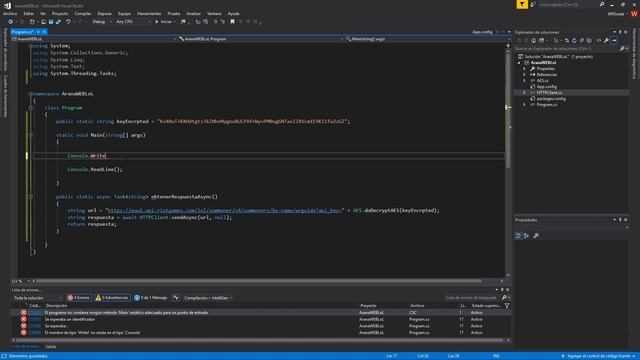Image resolution: width=640 pixels, height=360 pixels.
Task: Open the ArenaWEBLoL project scope dropdown
Action: click(93, 39)
